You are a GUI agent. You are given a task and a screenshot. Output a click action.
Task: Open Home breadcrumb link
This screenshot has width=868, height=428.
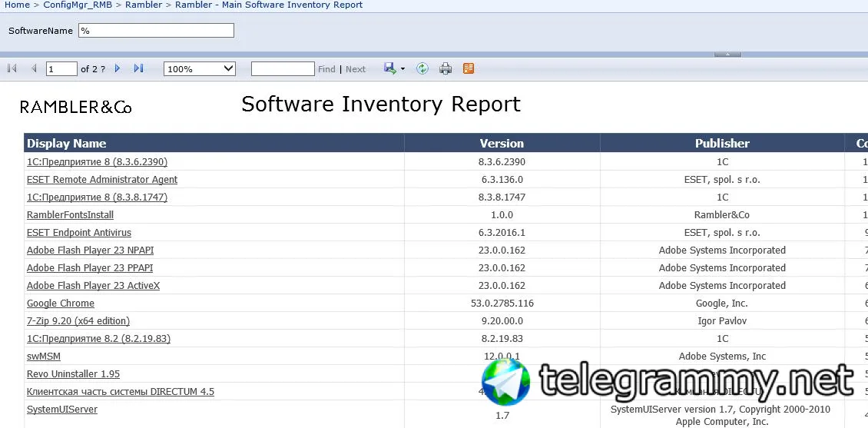coord(17,5)
